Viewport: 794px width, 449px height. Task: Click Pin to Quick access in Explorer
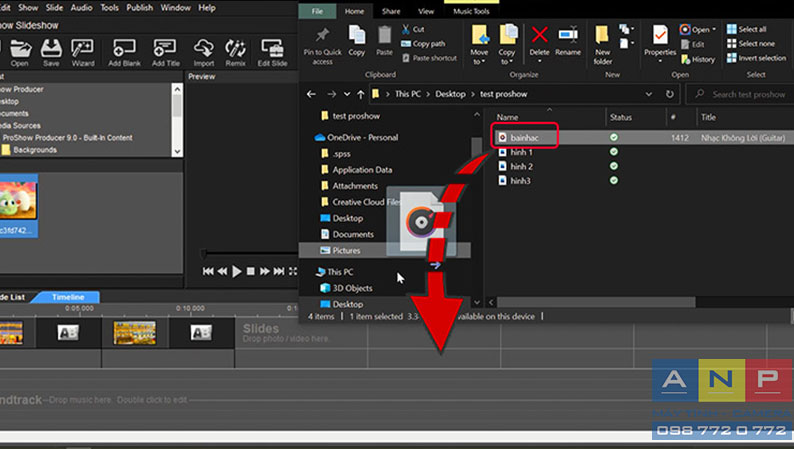pos(323,46)
